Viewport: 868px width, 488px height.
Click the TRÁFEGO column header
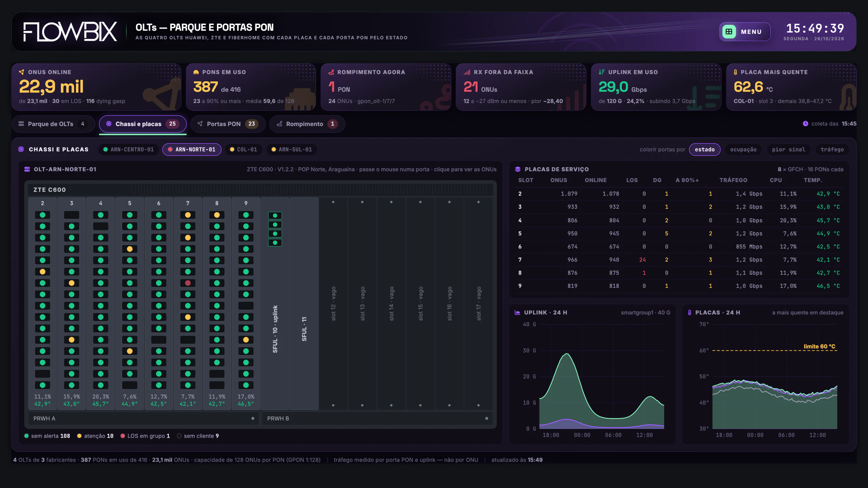(x=733, y=180)
